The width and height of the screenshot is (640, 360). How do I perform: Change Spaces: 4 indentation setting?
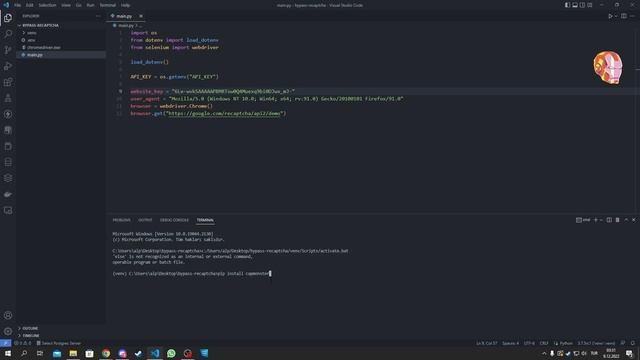pyautogui.click(x=510, y=343)
